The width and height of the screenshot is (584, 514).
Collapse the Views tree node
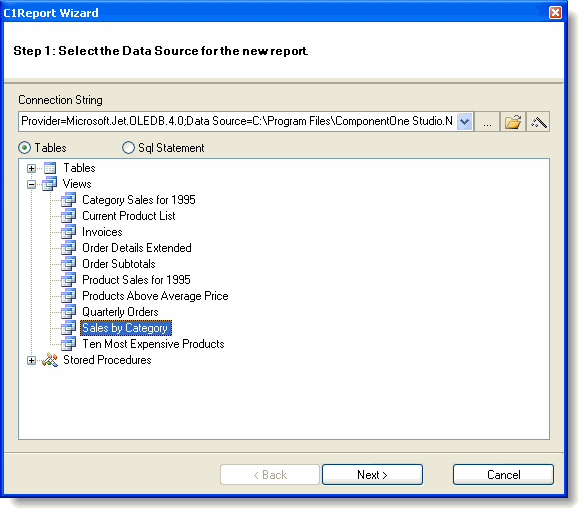point(32,184)
